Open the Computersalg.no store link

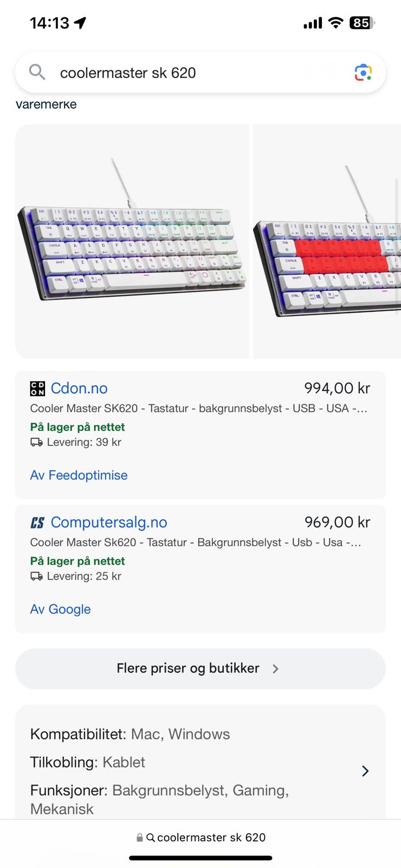(109, 522)
